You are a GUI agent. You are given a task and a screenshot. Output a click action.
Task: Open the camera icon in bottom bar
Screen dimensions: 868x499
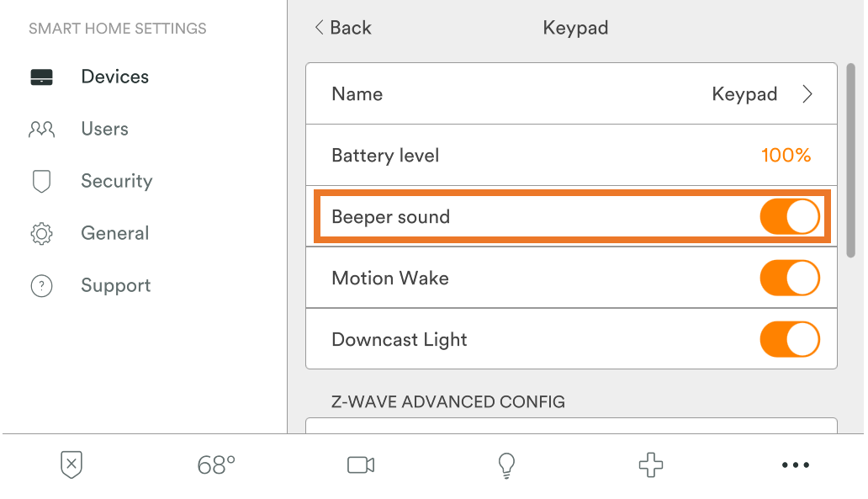click(361, 464)
